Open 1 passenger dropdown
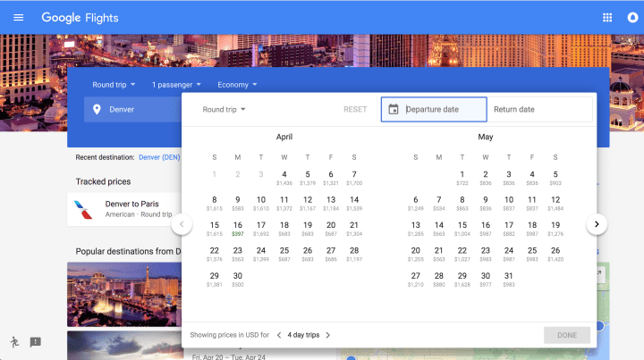 coord(176,85)
